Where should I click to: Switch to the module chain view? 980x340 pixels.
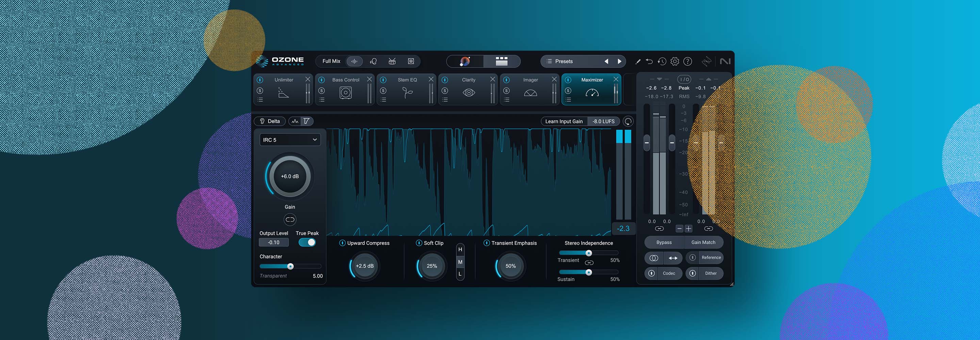502,61
